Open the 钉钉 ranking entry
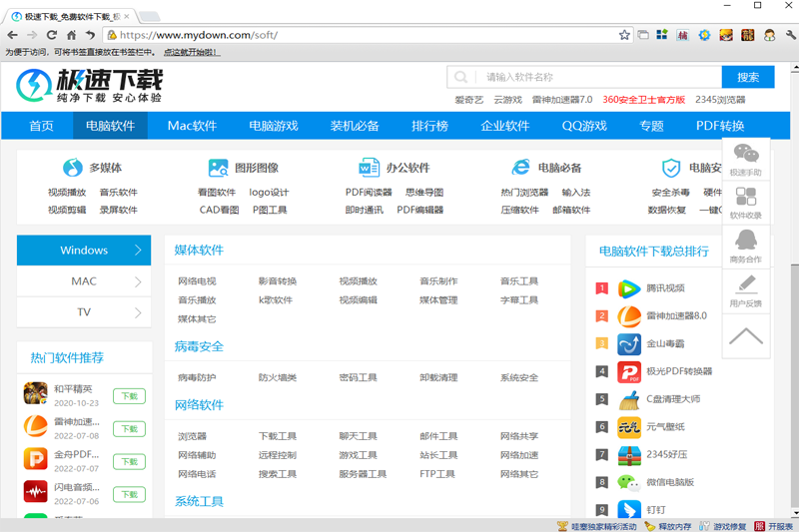Viewport: 799px width, 532px height. (x=656, y=510)
